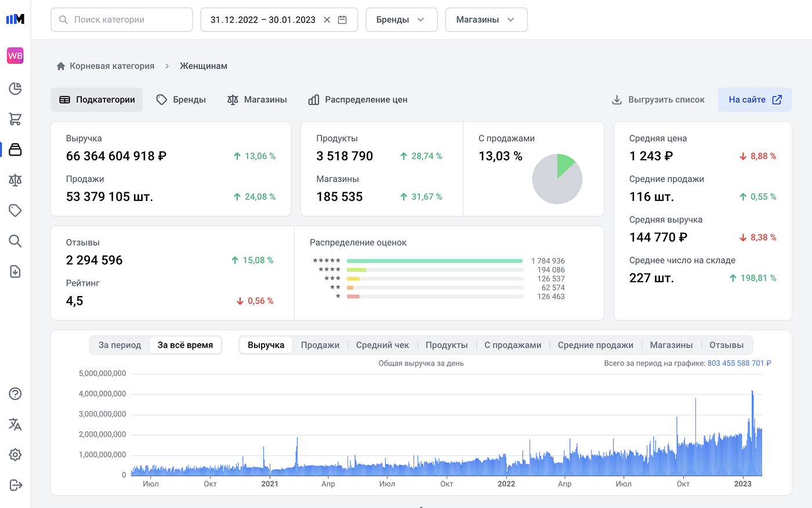Click the revenue value 66 364 604 918 ₽
The height and width of the screenshot is (508, 812).
[x=116, y=156]
